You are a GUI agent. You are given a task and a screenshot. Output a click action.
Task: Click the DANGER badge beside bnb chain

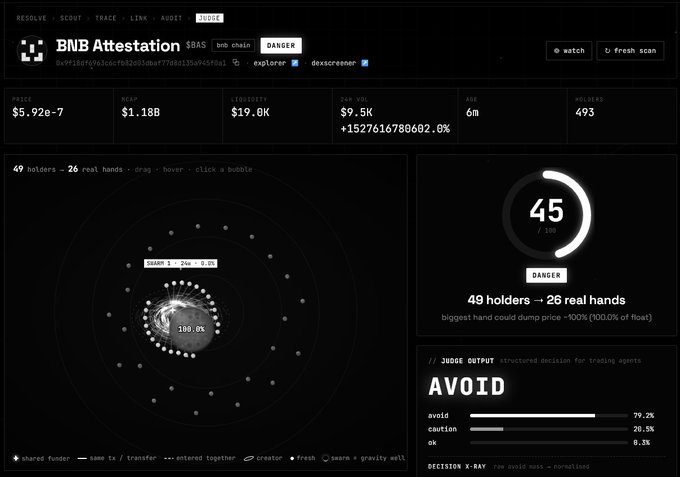click(x=281, y=46)
